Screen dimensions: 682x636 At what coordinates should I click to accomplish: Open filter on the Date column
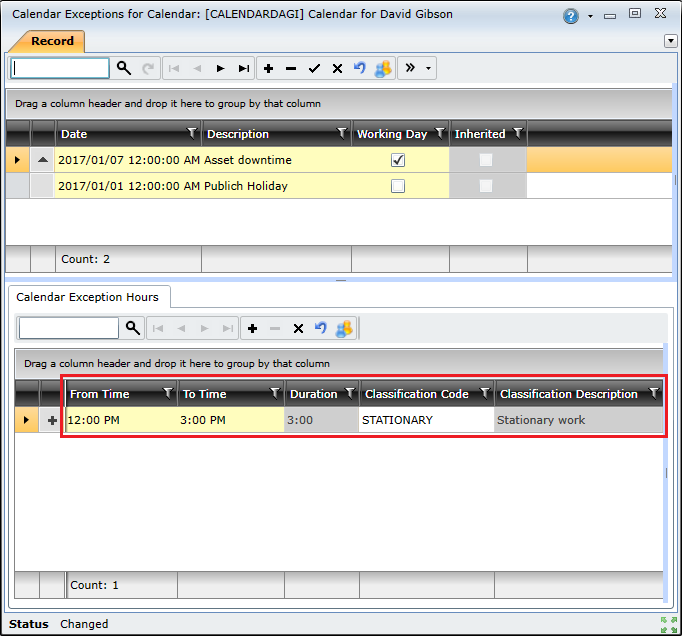pos(192,134)
